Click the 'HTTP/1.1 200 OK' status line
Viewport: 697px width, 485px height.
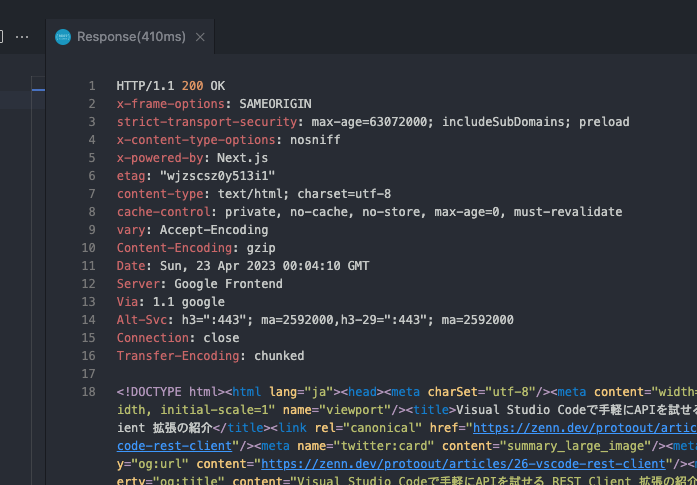tap(171, 86)
